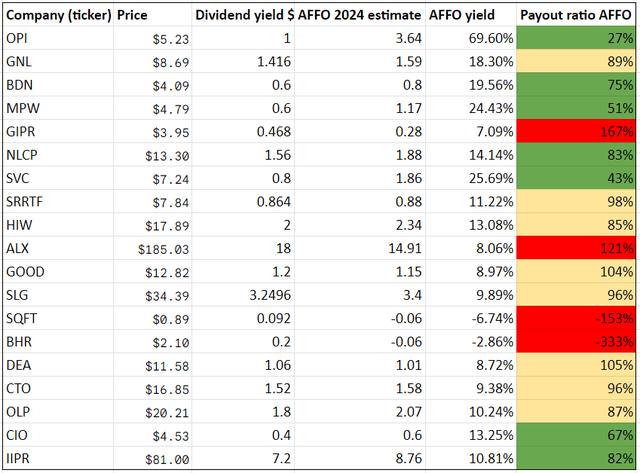Select the 69.60% AFFO yield cell
Screen dimensions: 640x473
click(x=471, y=38)
